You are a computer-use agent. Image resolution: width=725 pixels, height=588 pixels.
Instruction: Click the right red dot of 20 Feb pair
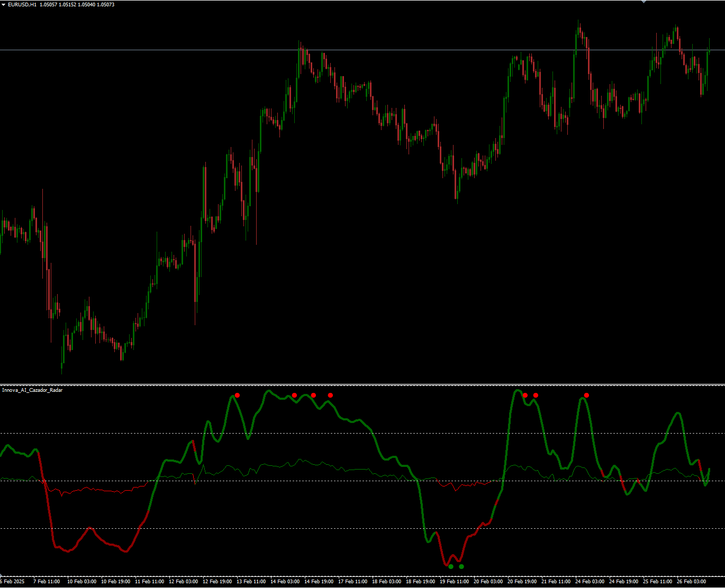pos(536,395)
